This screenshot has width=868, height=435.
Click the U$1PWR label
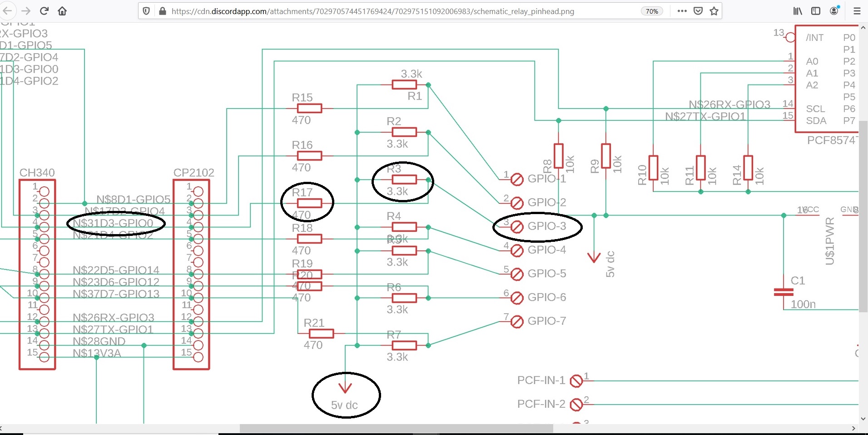830,241
